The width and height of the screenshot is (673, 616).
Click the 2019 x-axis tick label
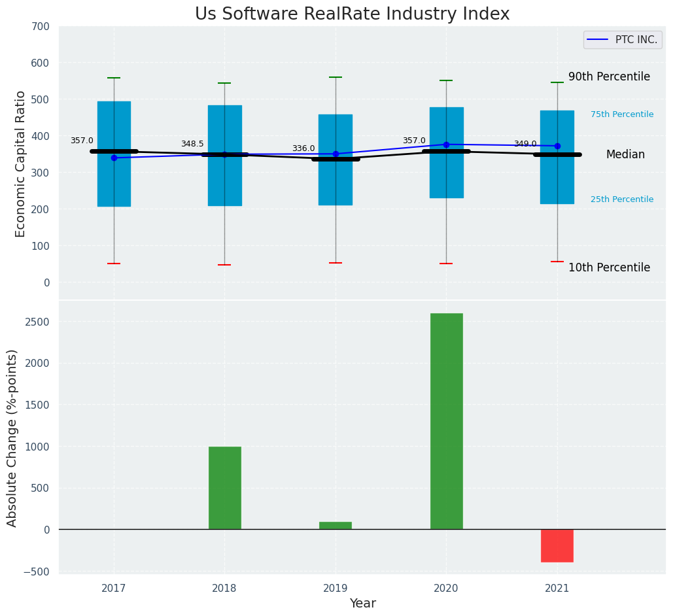(x=336, y=588)
